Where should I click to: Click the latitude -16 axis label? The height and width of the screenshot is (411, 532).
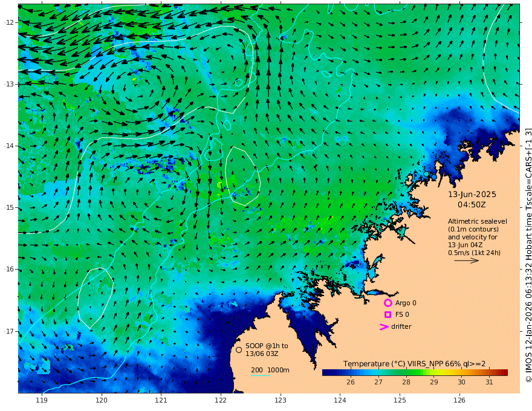[9, 269]
